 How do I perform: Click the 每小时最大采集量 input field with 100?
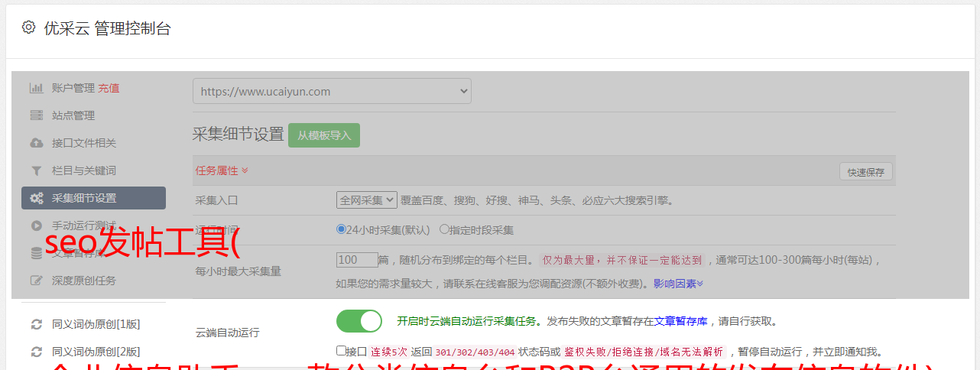357,260
